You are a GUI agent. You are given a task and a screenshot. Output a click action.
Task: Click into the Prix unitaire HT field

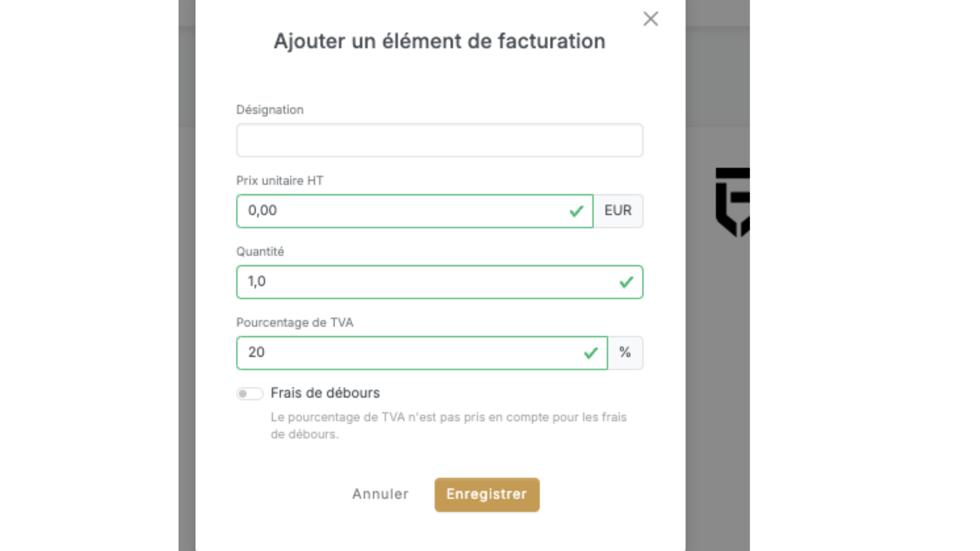pyautogui.click(x=403, y=211)
